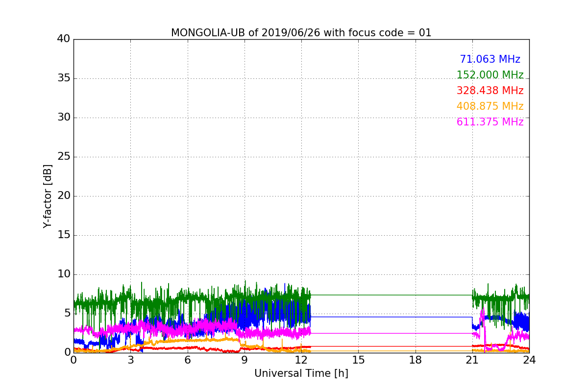Click y-axis tick label 15

64,235
